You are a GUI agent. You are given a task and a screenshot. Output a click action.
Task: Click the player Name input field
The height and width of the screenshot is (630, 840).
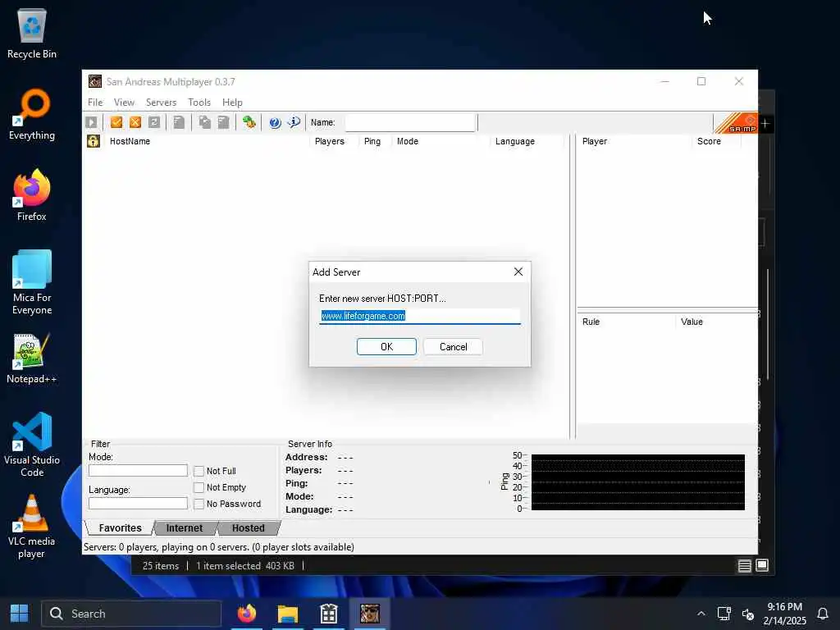tap(410, 123)
